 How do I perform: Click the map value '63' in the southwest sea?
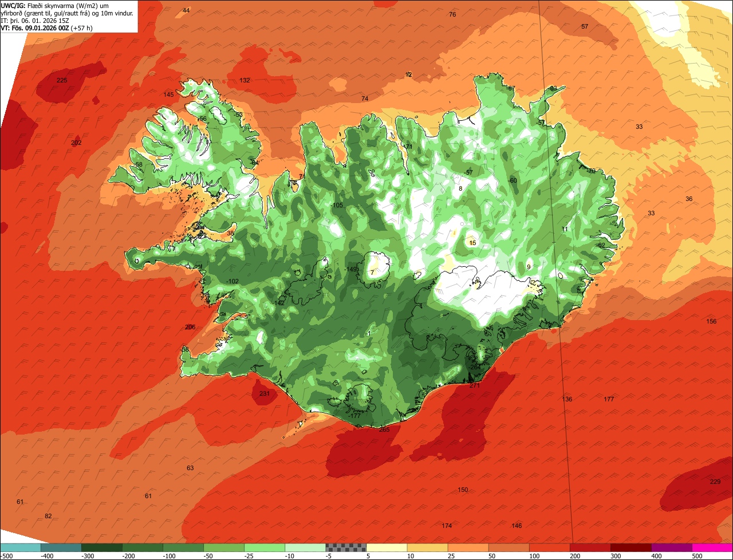190,468
